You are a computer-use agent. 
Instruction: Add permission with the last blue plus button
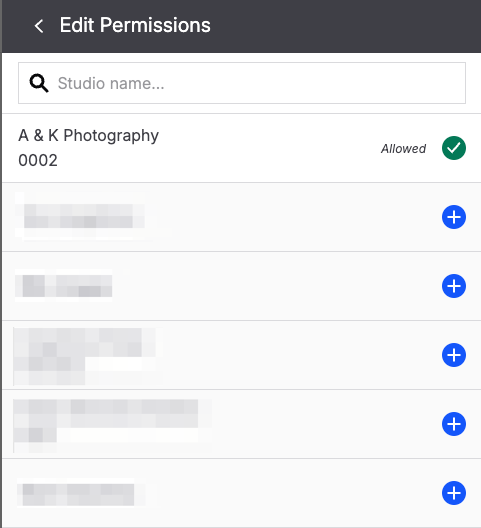[454, 493]
